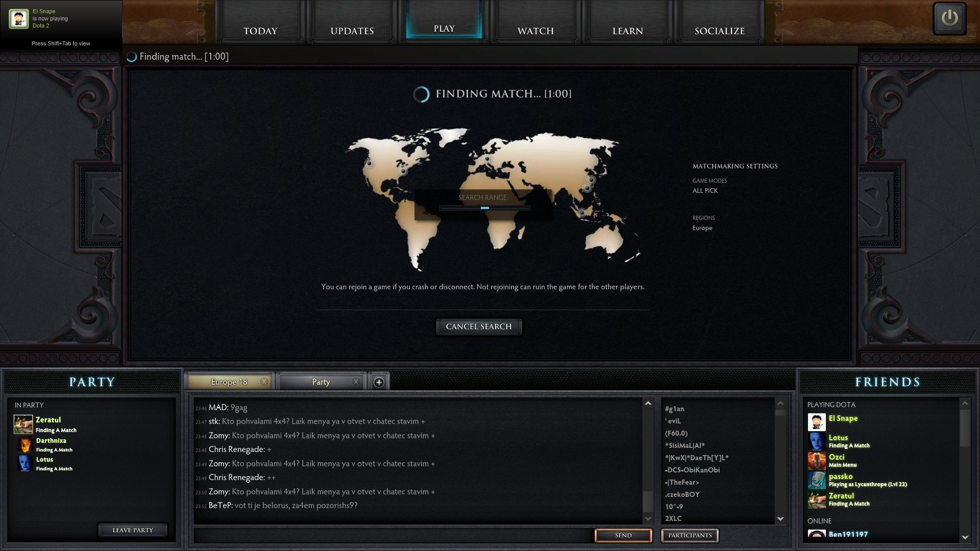Select participant 'eviL
Image resolution: width=980 pixels, height=551 pixels.
673,421
